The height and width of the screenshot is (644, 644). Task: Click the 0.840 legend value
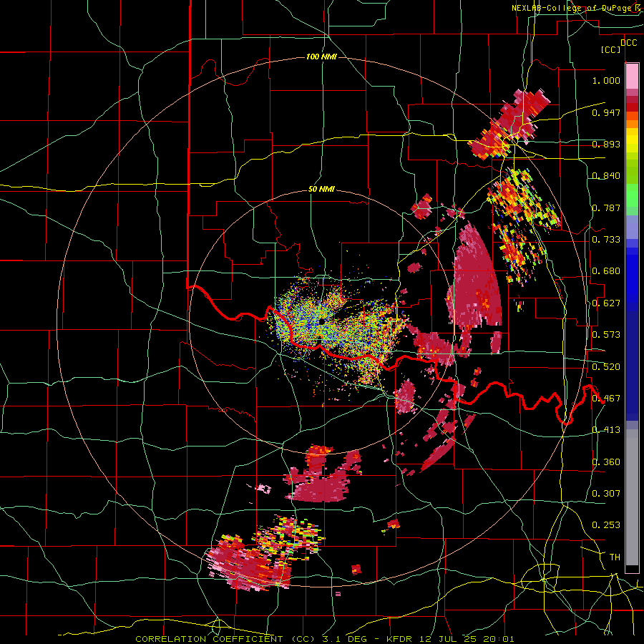606,176
